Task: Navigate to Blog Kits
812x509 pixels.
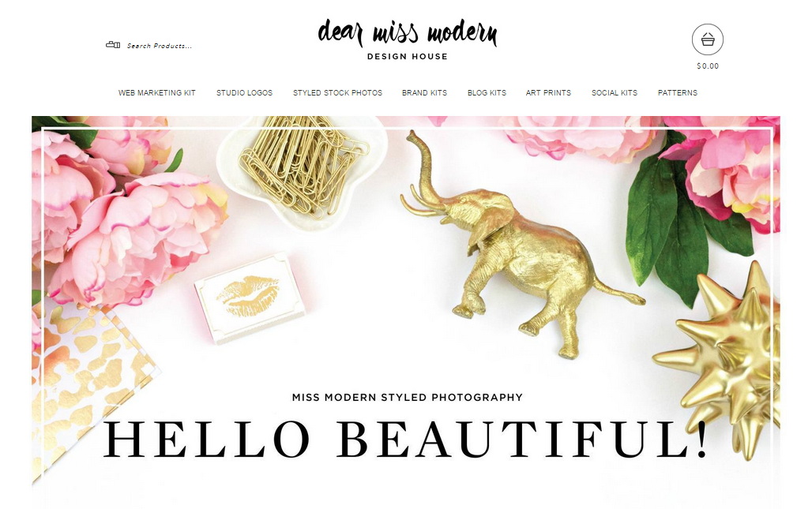Action: coord(487,92)
